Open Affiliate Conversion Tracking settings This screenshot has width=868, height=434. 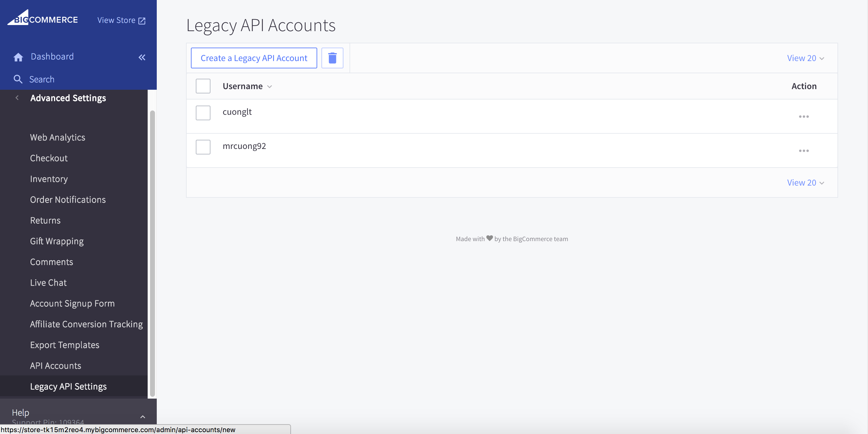86,324
